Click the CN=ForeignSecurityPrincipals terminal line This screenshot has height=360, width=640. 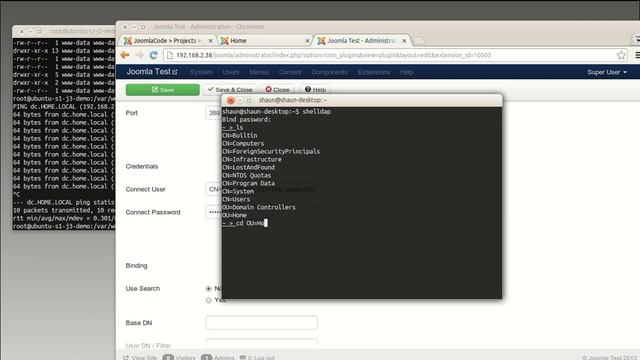271,151
